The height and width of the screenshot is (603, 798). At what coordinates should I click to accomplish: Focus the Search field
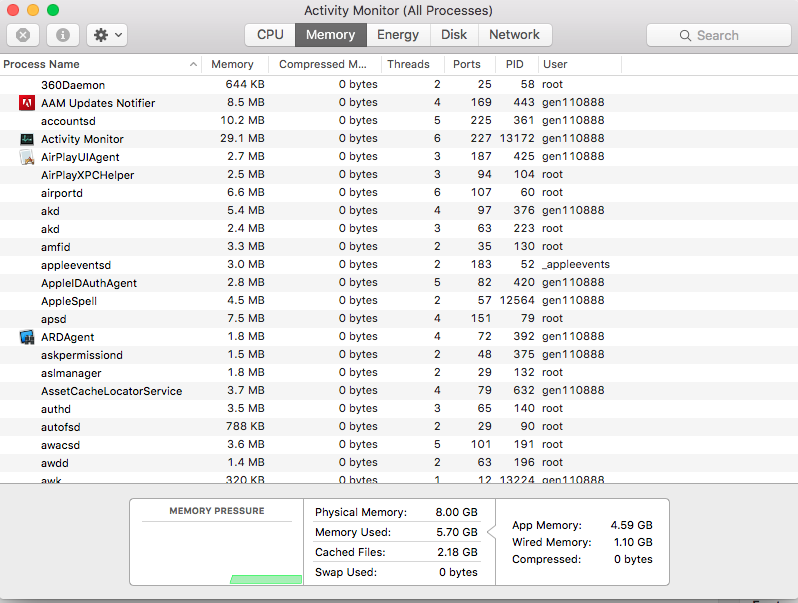[x=719, y=35]
